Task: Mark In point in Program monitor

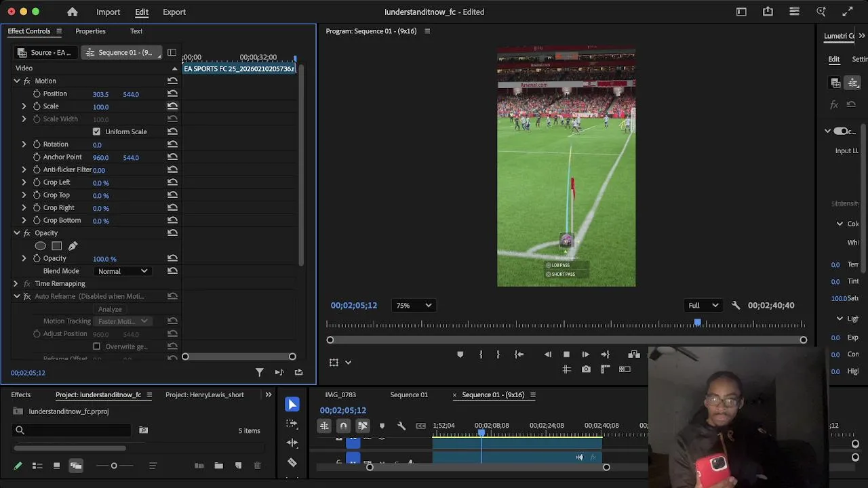Action: pyautogui.click(x=481, y=354)
